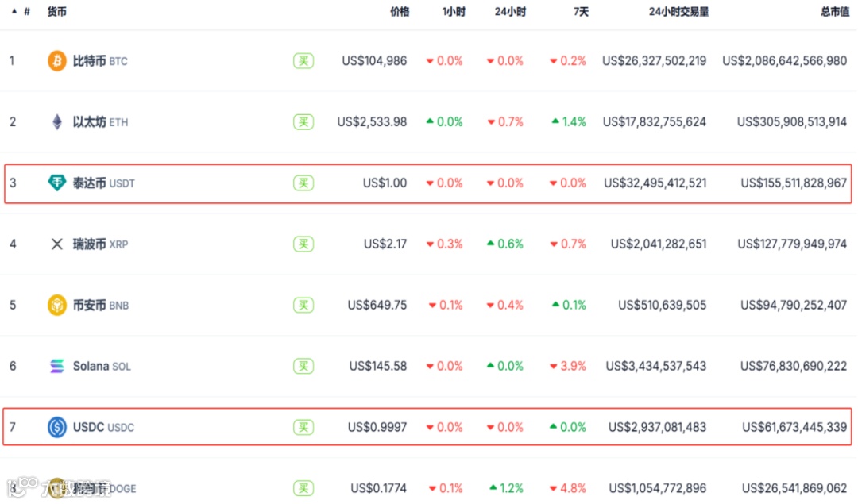
Task: Sort table by 总市值 column header
Action: pos(833,12)
